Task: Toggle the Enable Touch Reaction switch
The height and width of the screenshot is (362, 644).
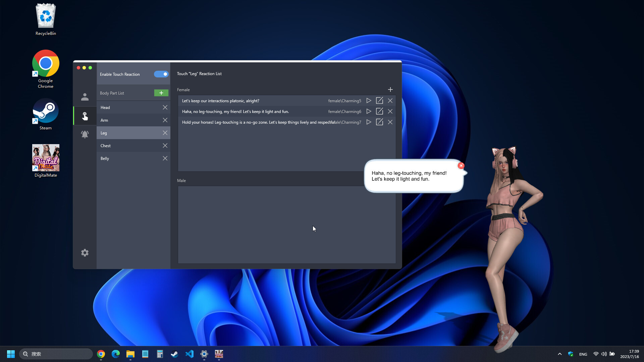Action: click(161, 74)
